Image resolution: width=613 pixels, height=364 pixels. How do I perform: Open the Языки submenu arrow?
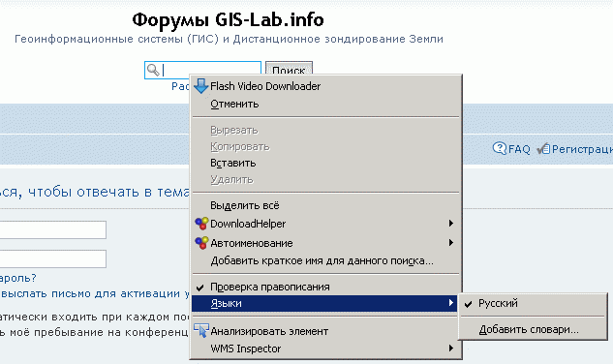pos(450,303)
